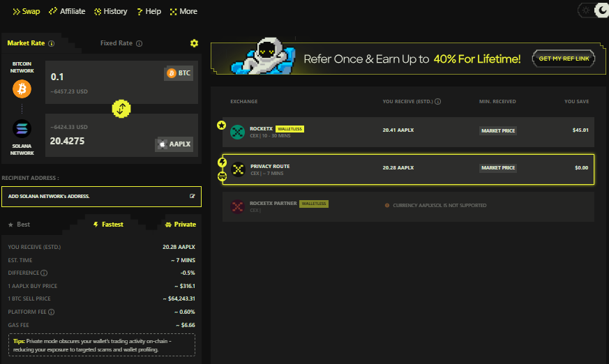Show the Platform Fee info icon
Image resolution: width=609 pixels, height=364 pixels.
coord(51,312)
